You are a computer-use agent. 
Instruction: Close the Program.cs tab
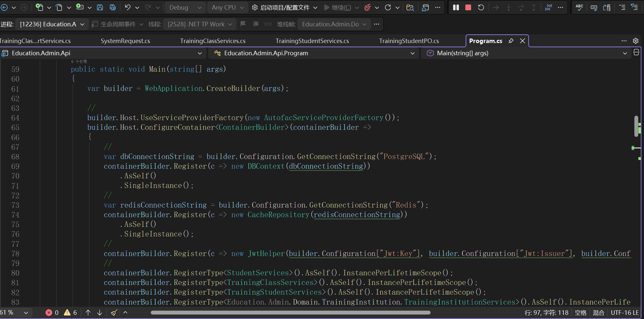pyautogui.click(x=523, y=41)
